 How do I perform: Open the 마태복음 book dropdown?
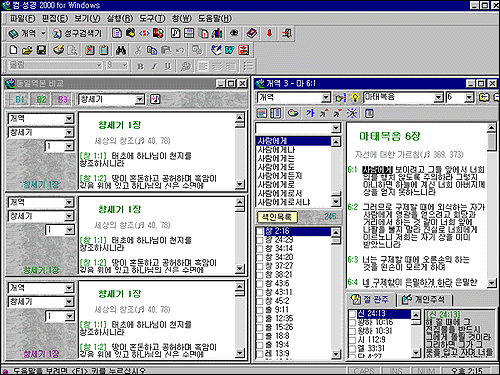click(x=439, y=97)
